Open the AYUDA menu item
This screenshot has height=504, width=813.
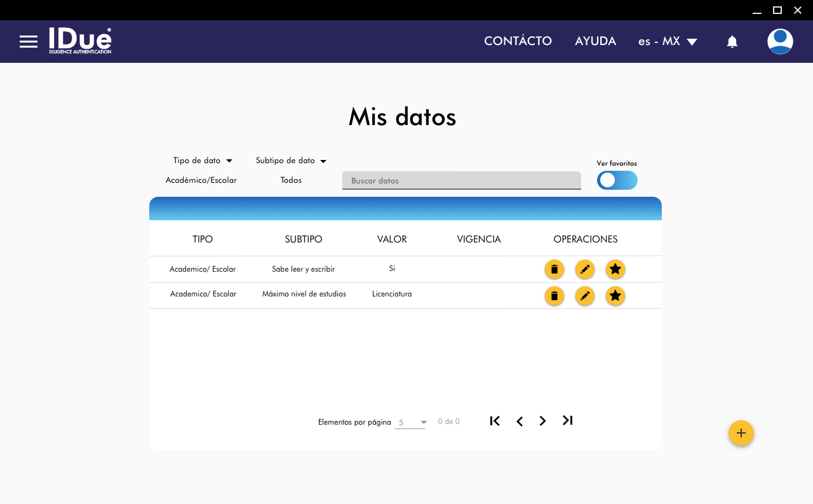click(x=595, y=41)
